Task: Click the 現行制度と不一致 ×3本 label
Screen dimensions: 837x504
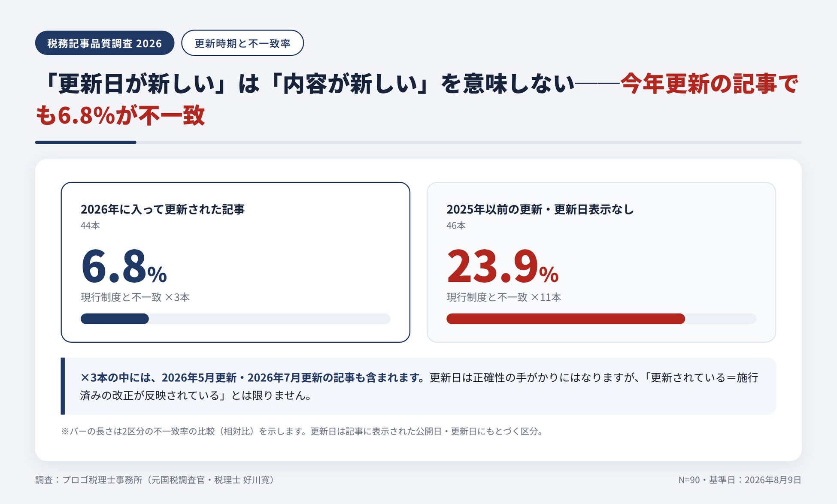Action: coord(135,297)
